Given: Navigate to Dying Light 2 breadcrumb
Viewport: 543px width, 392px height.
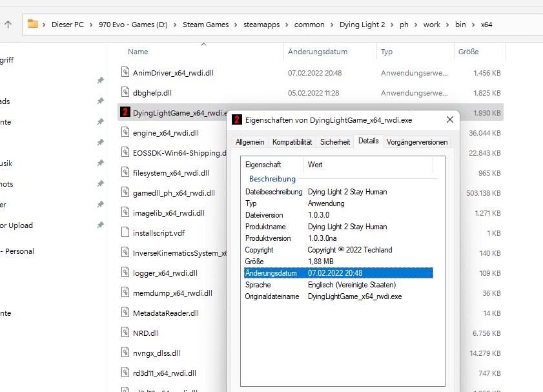Looking at the screenshot, I should point(362,25).
